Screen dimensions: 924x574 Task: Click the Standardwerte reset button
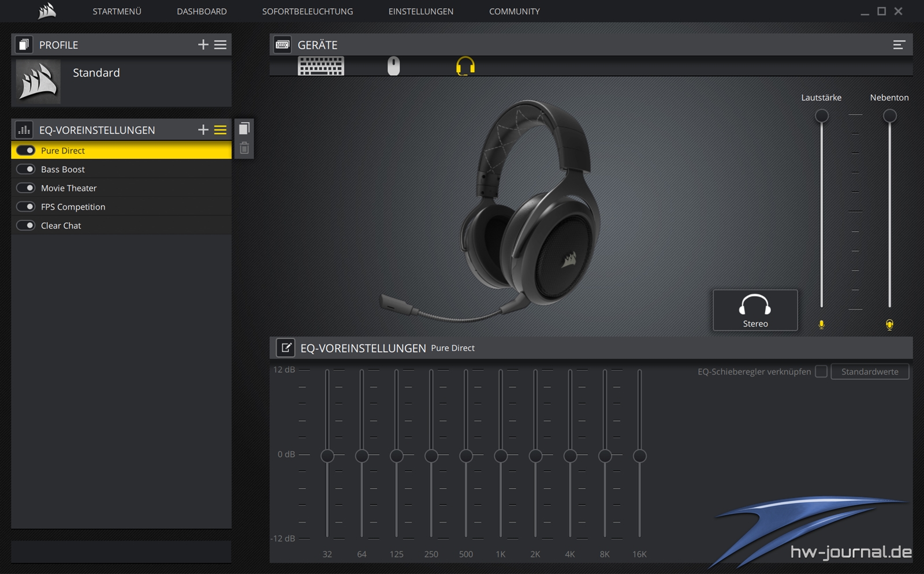pyautogui.click(x=870, y=371)
